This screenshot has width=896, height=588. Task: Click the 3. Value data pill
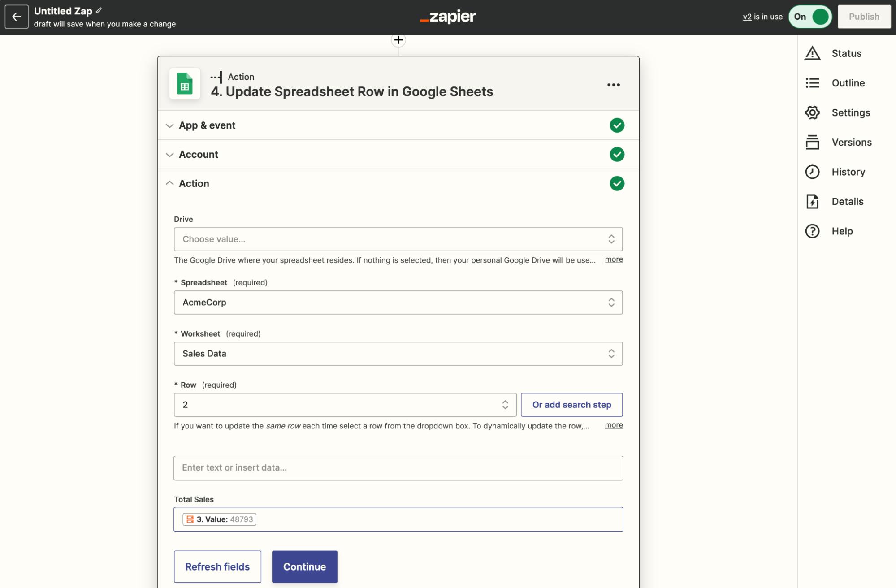(x=219, y=519)
